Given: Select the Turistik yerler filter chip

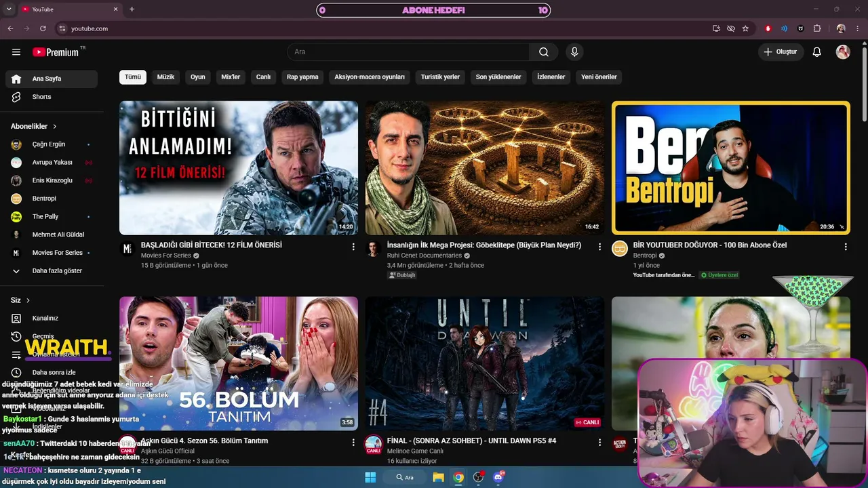Looking at the screenshot, I should (440, 77).
